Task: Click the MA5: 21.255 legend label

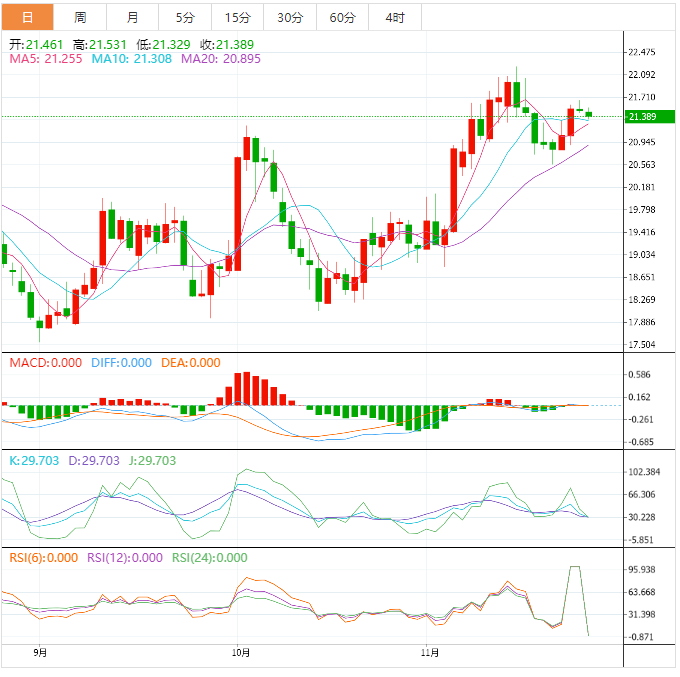Action: (46, 59)
